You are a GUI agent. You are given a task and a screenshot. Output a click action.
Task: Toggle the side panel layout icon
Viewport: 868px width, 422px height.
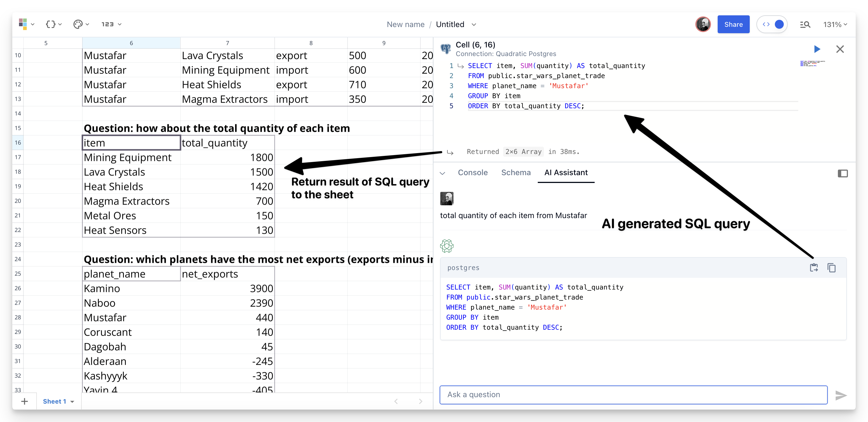coord(842,173)
